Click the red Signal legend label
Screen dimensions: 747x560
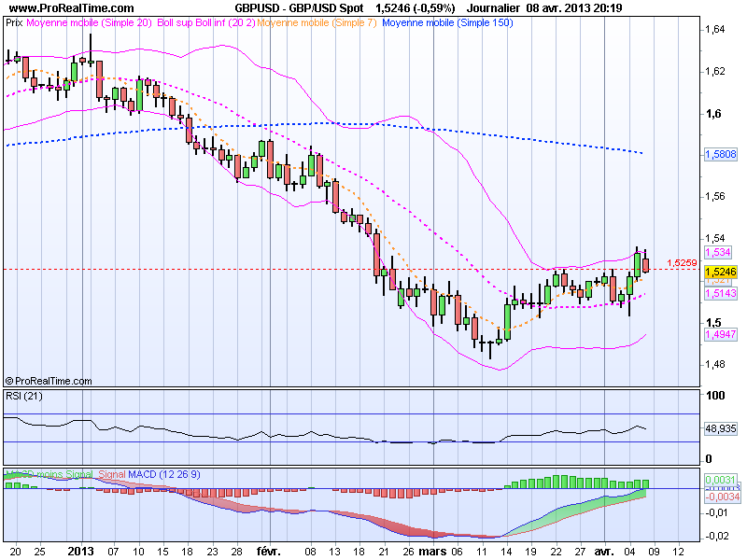pyautogui.click(x=112, y=474)
